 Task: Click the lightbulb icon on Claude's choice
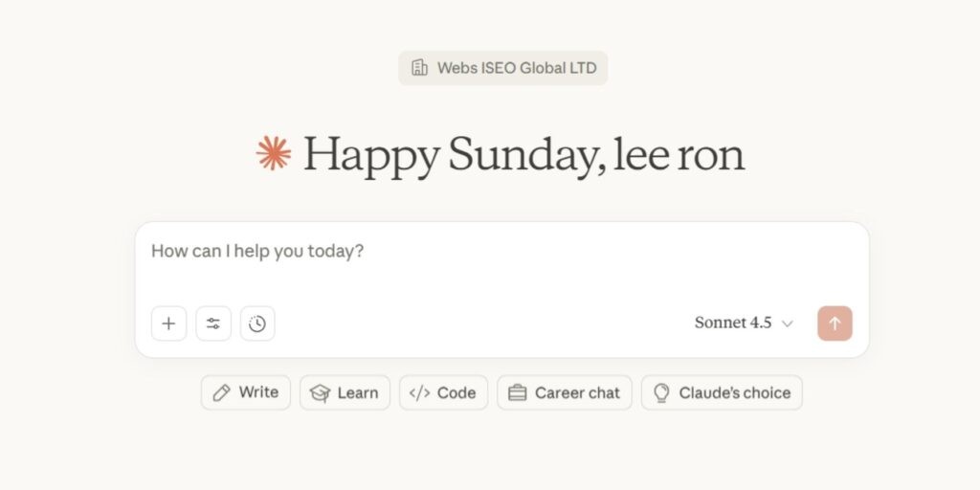[661, 392]
